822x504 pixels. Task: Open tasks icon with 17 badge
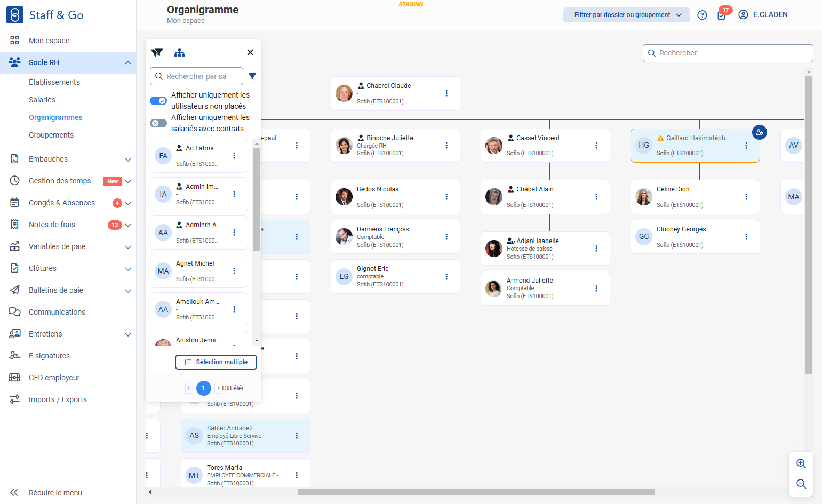point(721,15)
